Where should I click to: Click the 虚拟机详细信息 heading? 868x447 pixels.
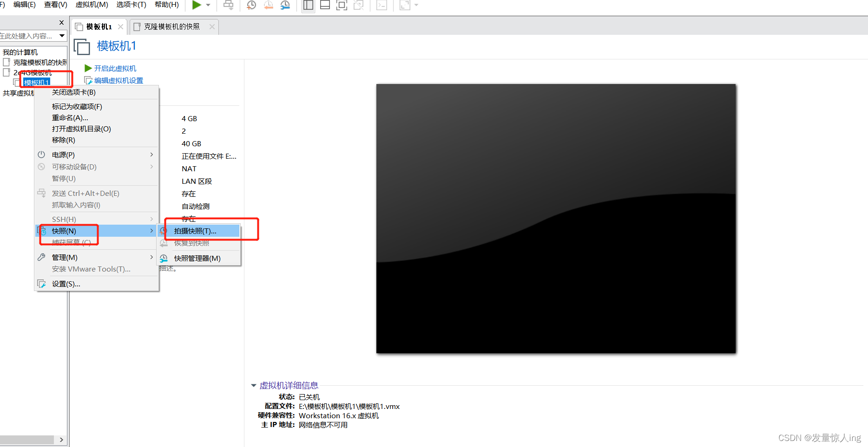289,385
